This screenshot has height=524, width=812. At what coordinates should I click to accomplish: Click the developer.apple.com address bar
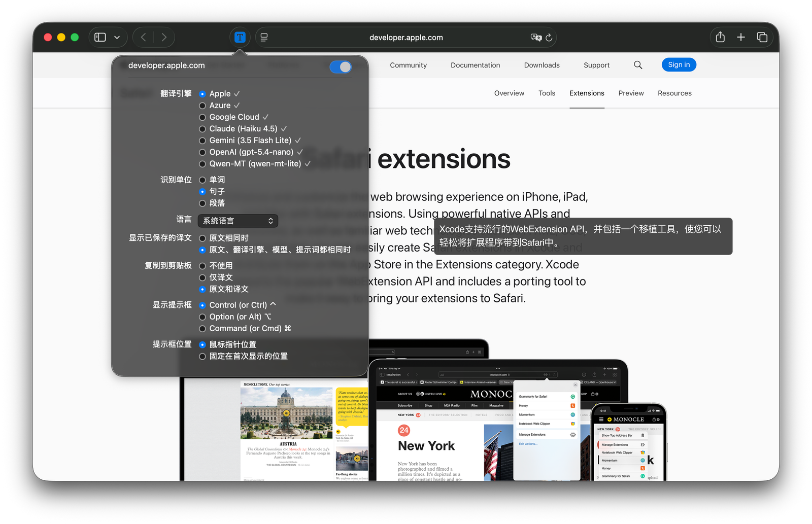pyautogui.click(x=406, y=38)
